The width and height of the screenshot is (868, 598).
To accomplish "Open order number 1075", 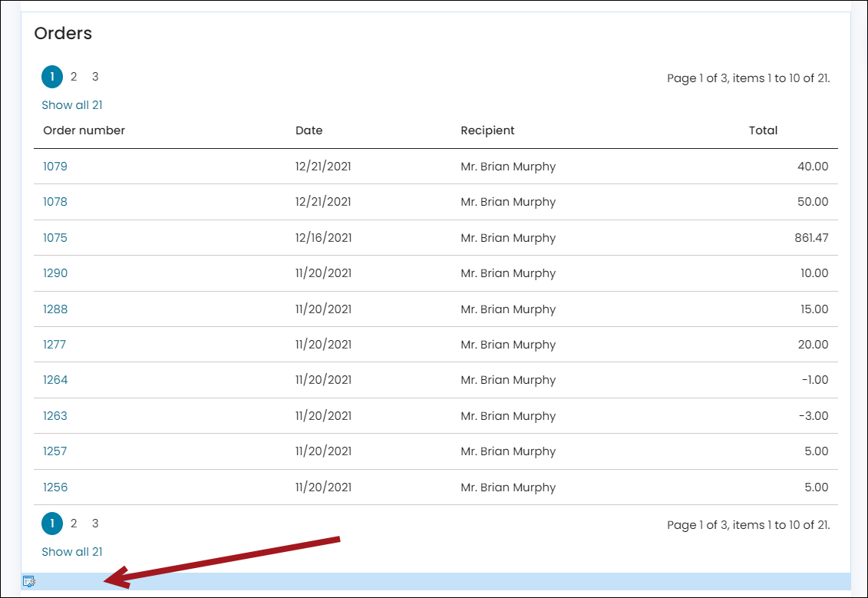I will coord(55,237).
